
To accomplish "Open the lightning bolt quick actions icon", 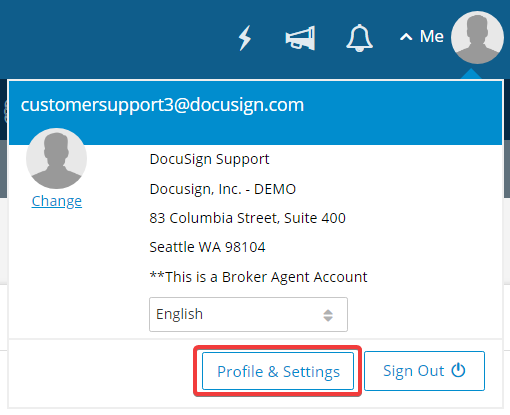I will (x=245, y=38).
